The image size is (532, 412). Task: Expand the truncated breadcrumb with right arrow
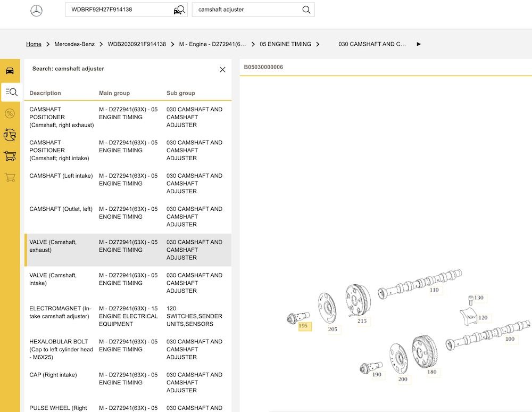[x=419, y=45]
